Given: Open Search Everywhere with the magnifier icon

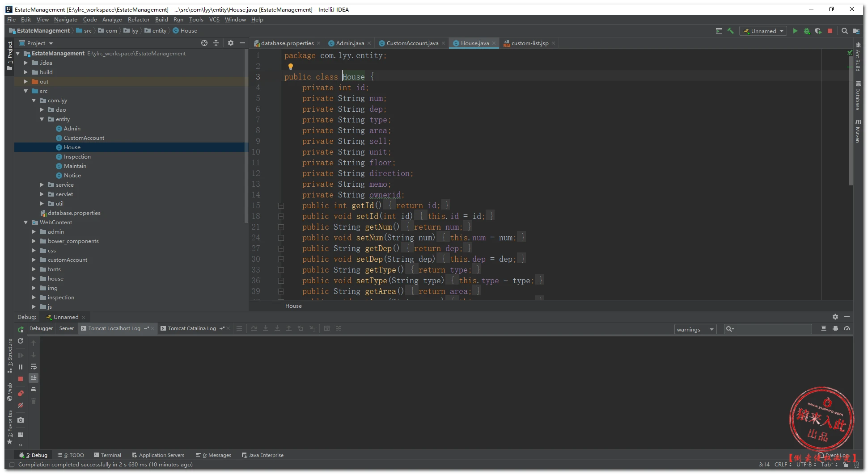Looking at the screenshot, I should pyautogui.click(x=844, y=31).
